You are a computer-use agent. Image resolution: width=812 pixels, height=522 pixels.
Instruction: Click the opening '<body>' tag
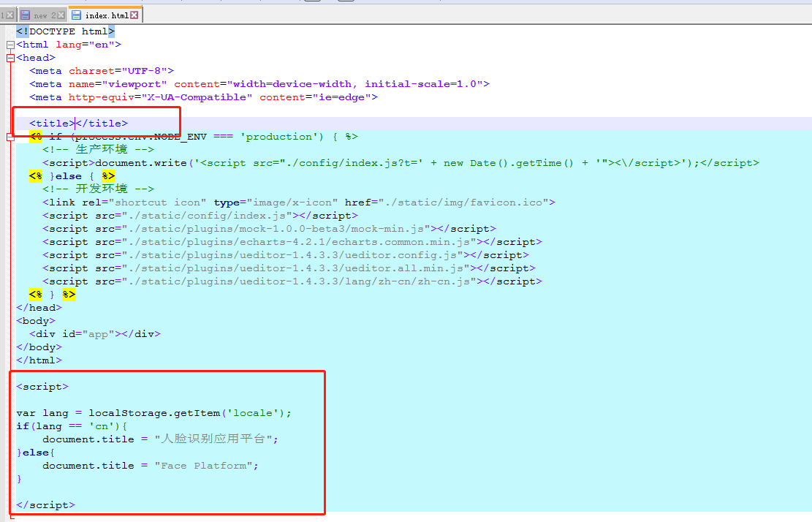tap(36, 321)
